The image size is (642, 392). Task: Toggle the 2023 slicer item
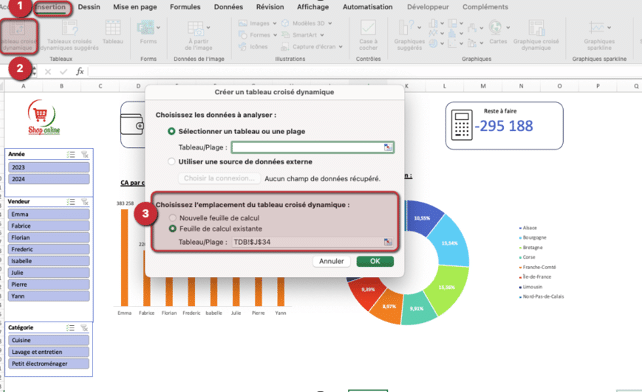(x=49, y=167)
